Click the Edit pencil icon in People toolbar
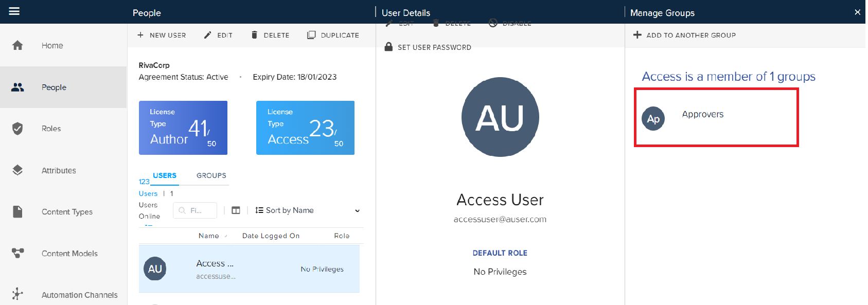Viewport: 868px width, 305px height. point(207,35)
